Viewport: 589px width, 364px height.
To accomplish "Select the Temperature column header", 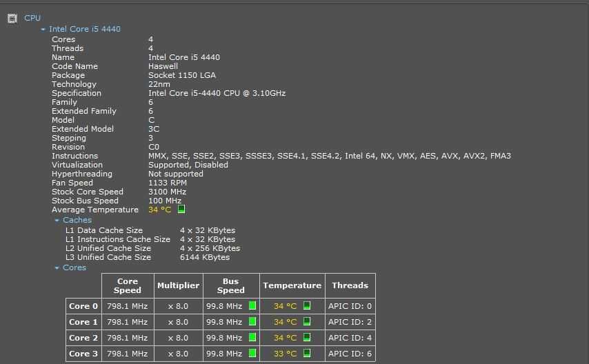I will (x=292, y=285).
